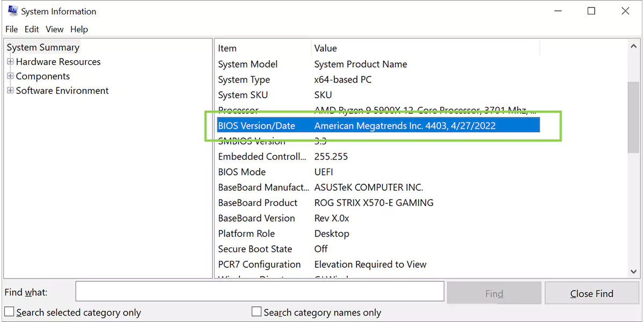Expand the Components node
644x322 pixels.
pyautogui.click(x=10, y=76)
